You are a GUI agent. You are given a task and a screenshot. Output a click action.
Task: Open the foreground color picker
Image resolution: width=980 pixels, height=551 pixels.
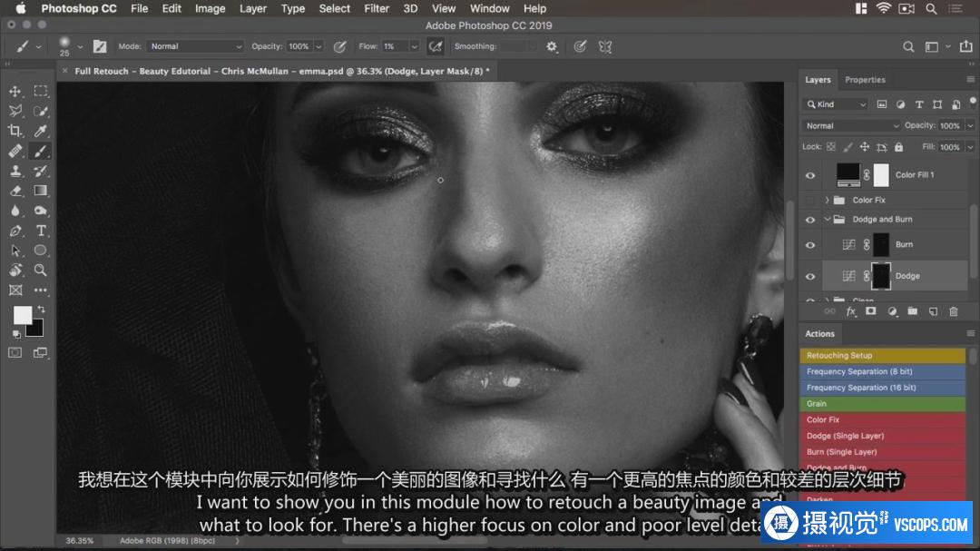point(22,315)
